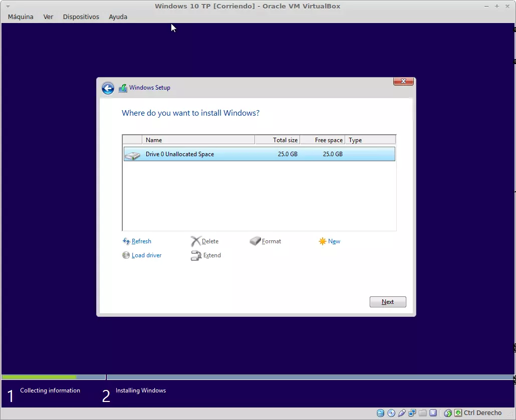Click the keyboard capture green arrow icon

(x=458, y=413)
